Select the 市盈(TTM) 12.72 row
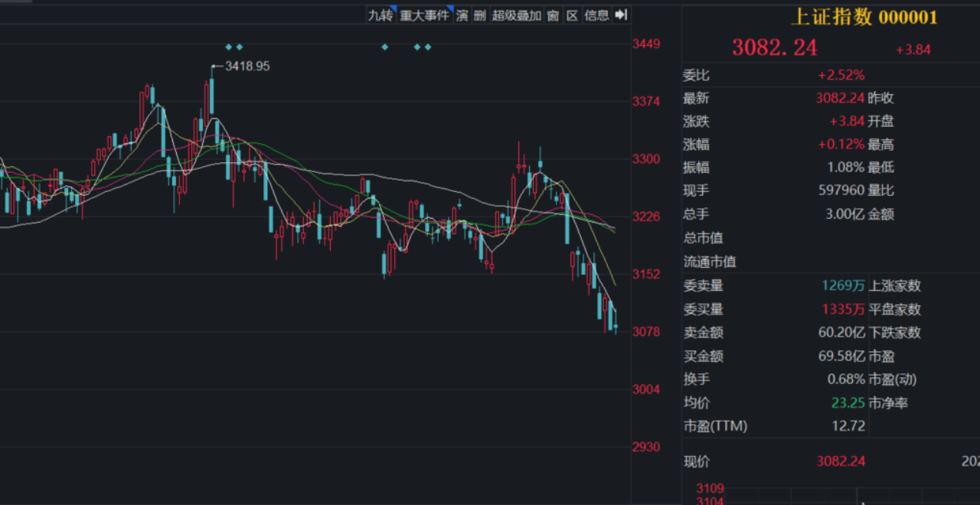This screenshot has width=980, height=505. 773,426
